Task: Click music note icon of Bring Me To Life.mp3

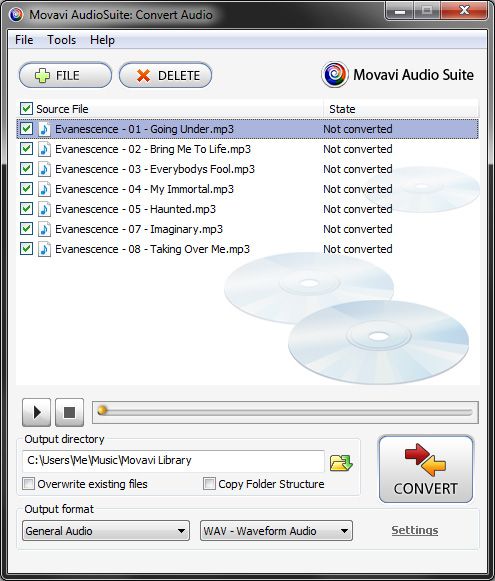Action: point(44,149)
